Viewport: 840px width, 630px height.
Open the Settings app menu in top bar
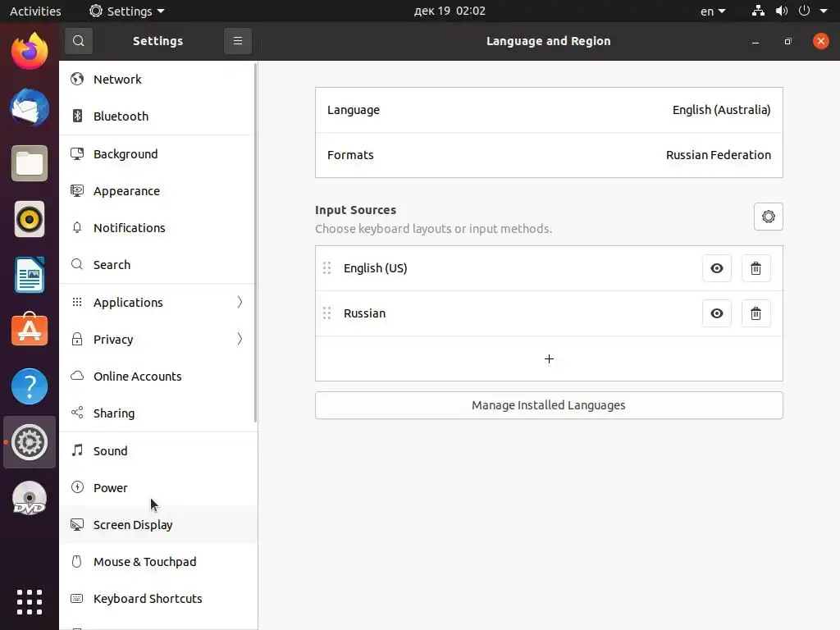(x=127, y=11)
